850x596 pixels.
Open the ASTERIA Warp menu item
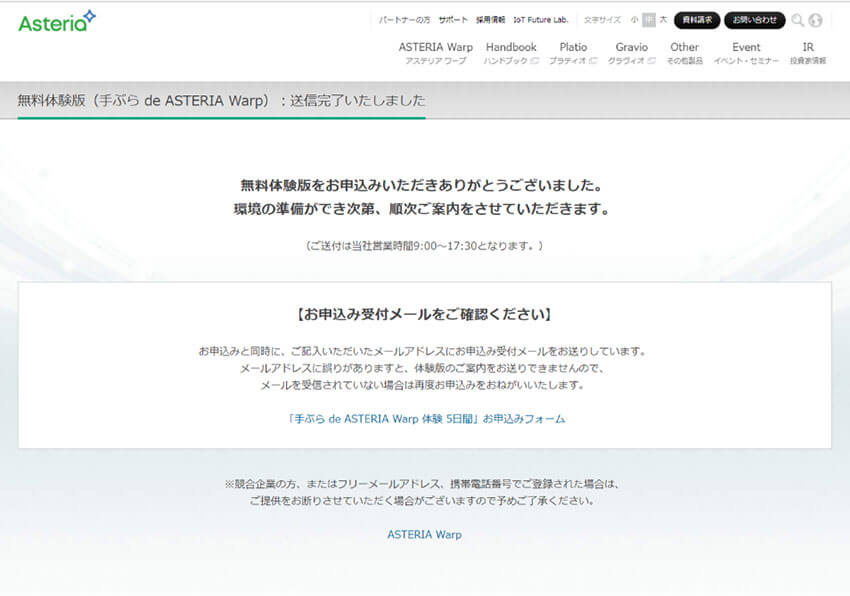point(436,53)
